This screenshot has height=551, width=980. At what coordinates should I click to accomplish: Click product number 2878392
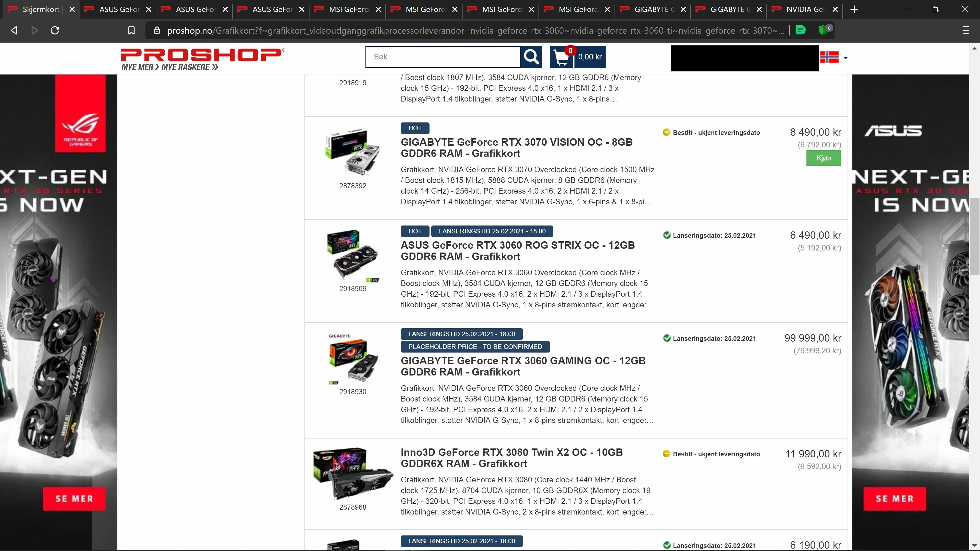pos(353,186)
